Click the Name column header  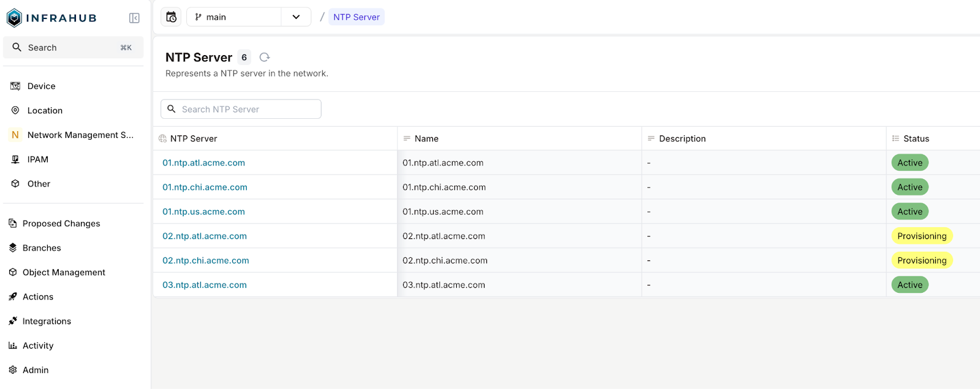pyautogui.click(x=519, y=138)
